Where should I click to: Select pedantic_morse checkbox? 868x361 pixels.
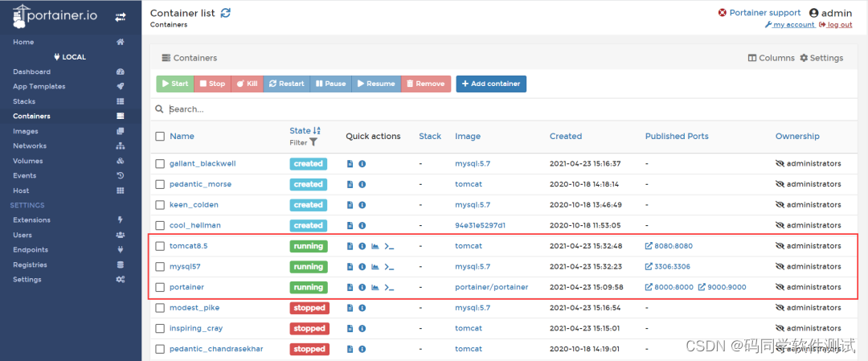point(160,184)
